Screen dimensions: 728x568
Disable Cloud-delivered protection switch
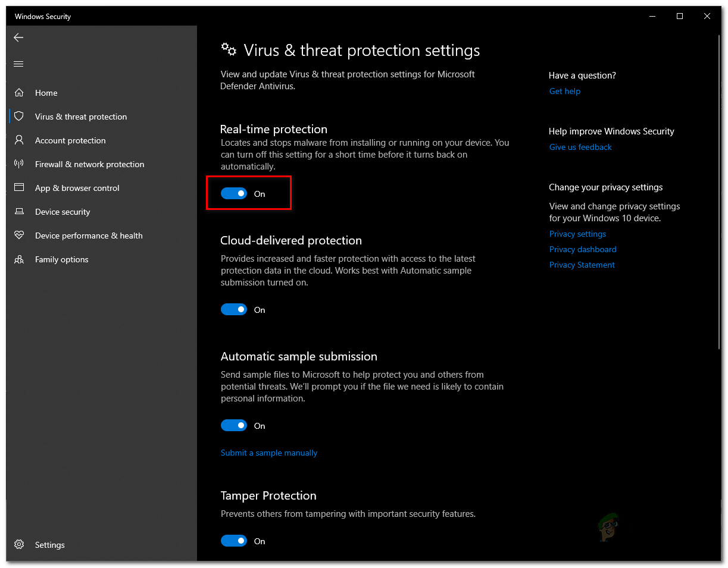coord(234,310)
